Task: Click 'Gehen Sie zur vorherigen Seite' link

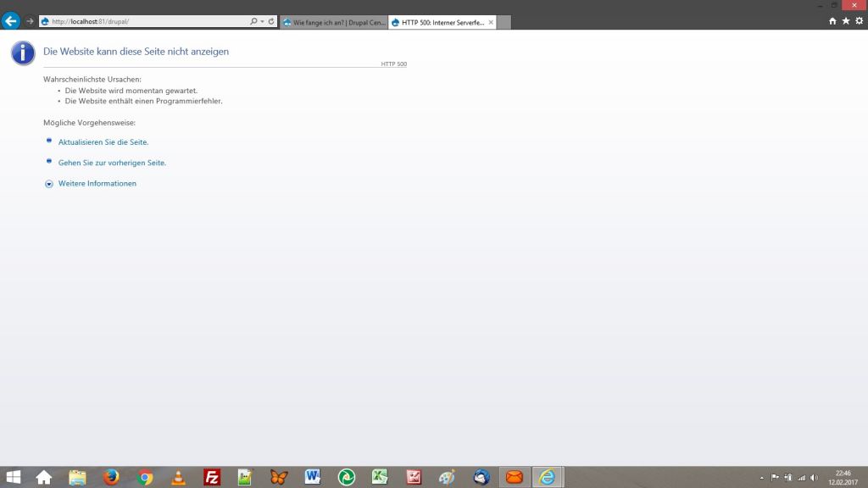Action: click(x=112, y=163)
